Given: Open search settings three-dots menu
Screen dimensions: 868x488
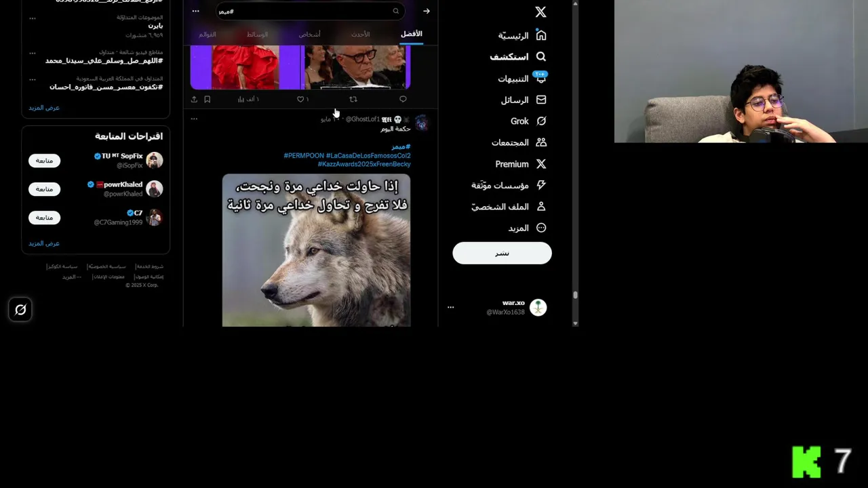Looking at the screenshot, I should 195,11.
